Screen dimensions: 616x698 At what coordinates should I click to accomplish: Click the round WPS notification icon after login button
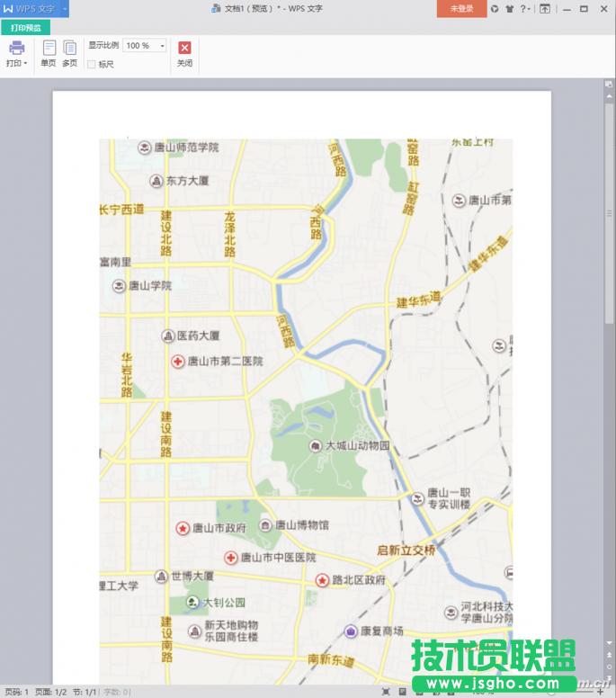[x=495, y=9]
